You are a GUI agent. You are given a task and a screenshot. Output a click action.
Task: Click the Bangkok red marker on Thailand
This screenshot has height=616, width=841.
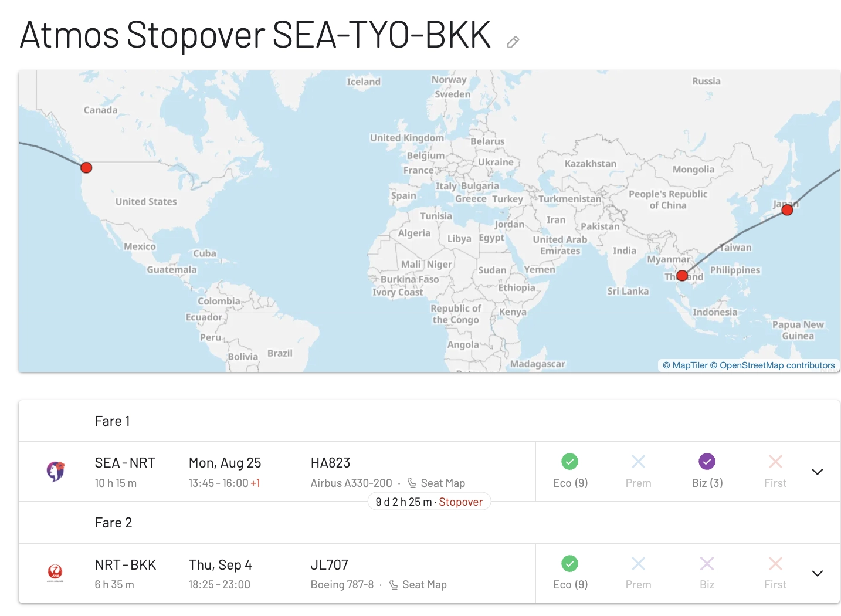tap(682, 275)
